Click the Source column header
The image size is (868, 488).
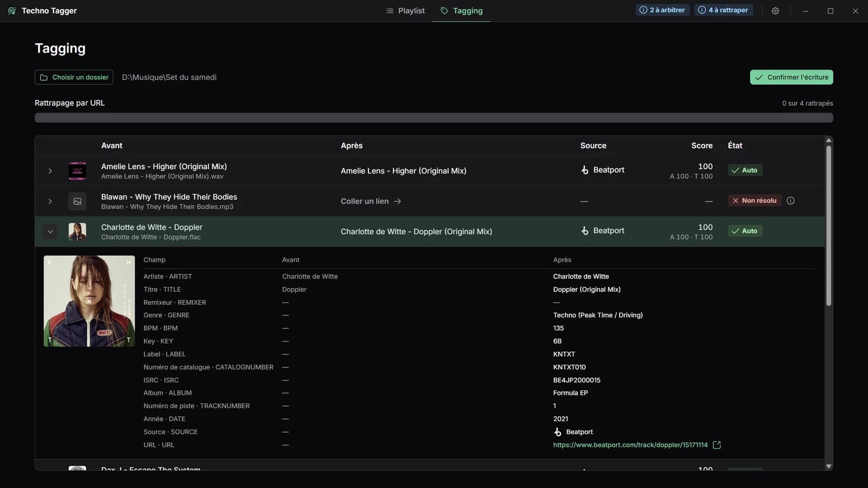[x=593, y=146]
